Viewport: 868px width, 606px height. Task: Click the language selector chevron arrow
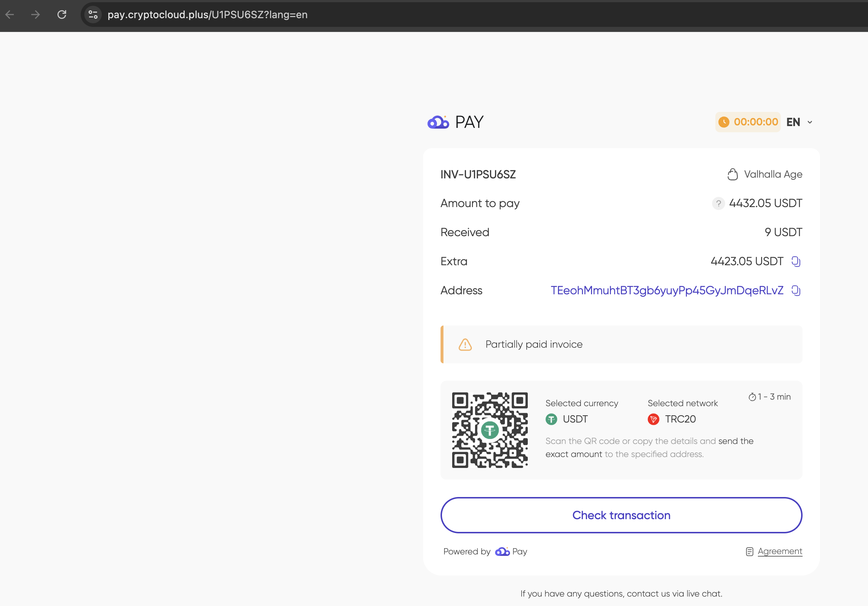point(810,122)
